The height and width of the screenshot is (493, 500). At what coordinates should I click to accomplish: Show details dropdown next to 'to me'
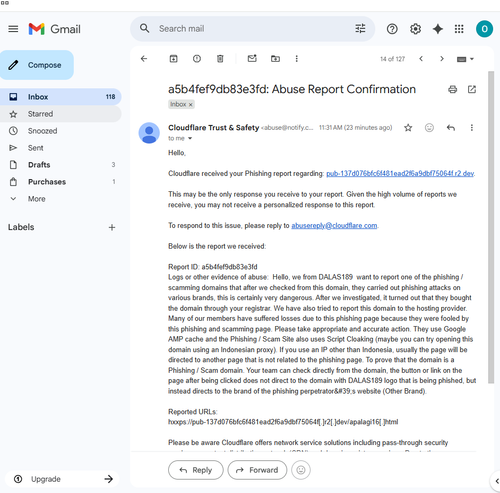[190, 138]
